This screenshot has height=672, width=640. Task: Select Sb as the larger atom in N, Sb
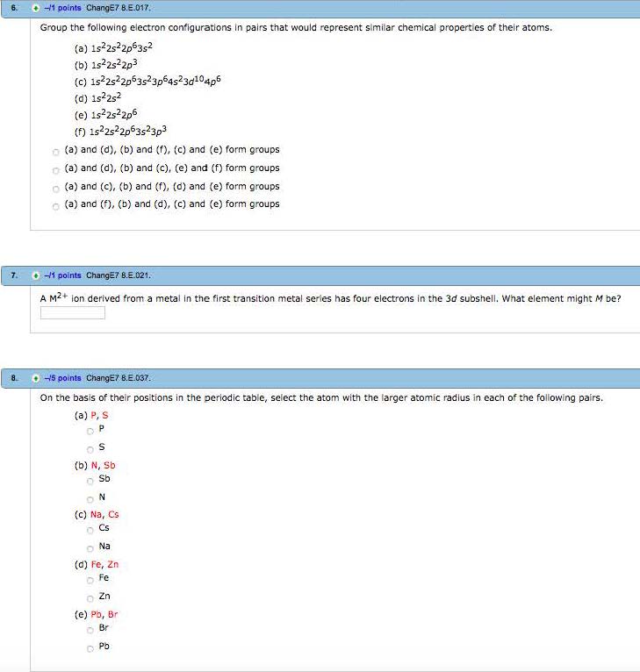(90, 481)
